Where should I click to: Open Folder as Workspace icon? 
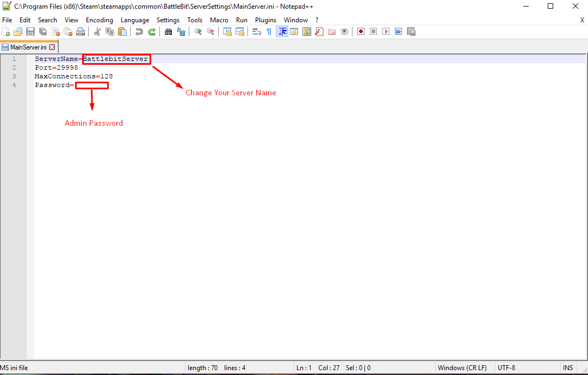point(332,32)
